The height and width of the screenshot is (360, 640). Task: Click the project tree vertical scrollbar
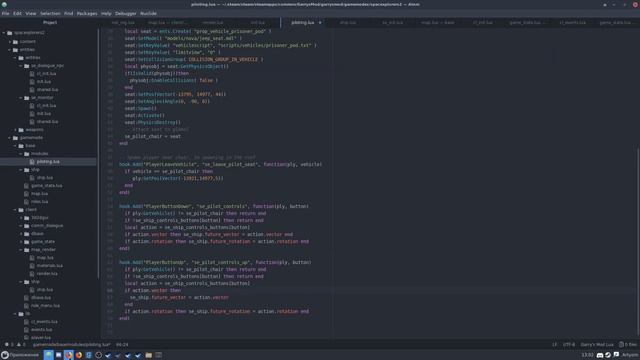click(98, 153)
